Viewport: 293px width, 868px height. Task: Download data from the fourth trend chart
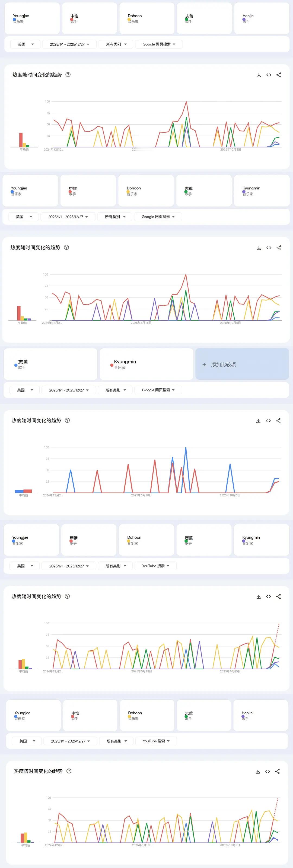(259, 597)
